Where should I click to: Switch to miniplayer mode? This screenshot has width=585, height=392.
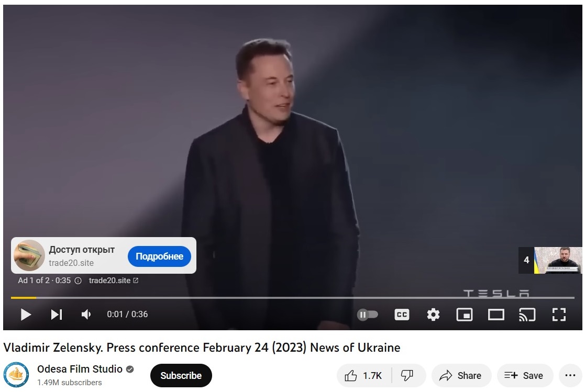click(x=465, y=315)
